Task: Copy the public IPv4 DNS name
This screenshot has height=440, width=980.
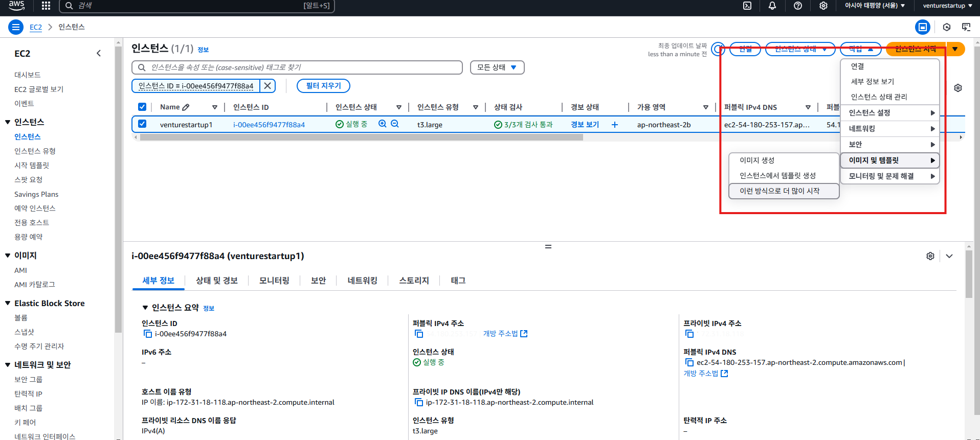Action: tap(689, 362)
